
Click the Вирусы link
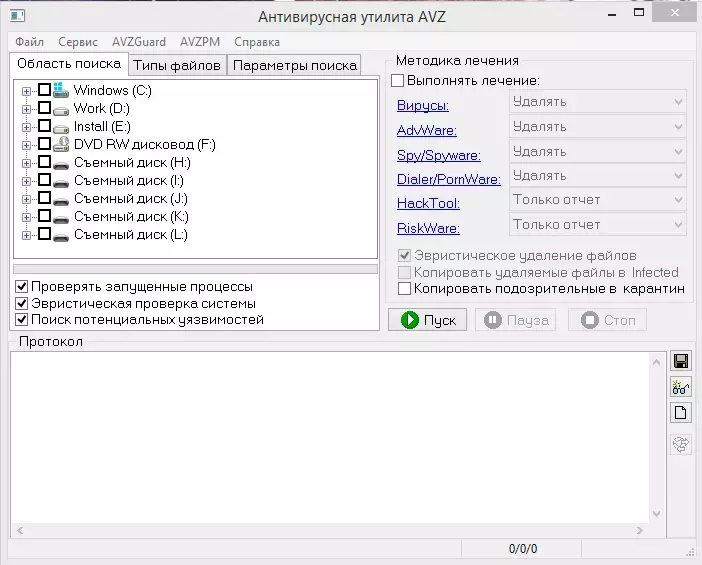coord(423,106)
